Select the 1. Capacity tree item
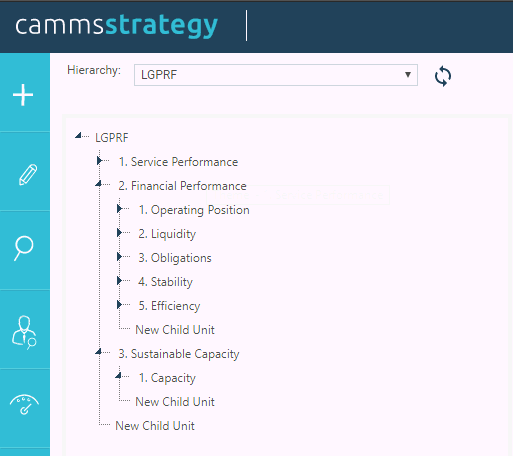This screenshot has height=456, width=513. (x=167, y=378)
